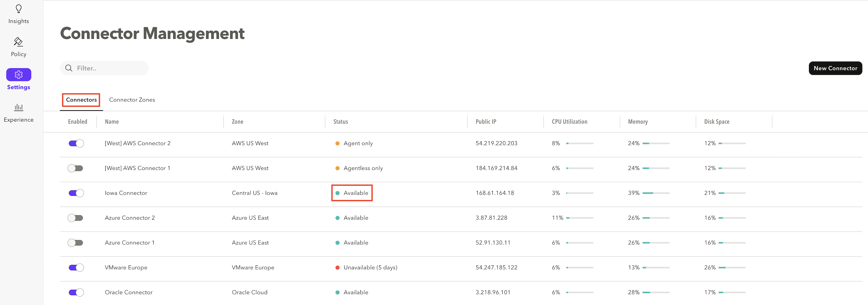The image size is (868, 305).
Task: Select the Connectors tab
Action: coord(81,100)
